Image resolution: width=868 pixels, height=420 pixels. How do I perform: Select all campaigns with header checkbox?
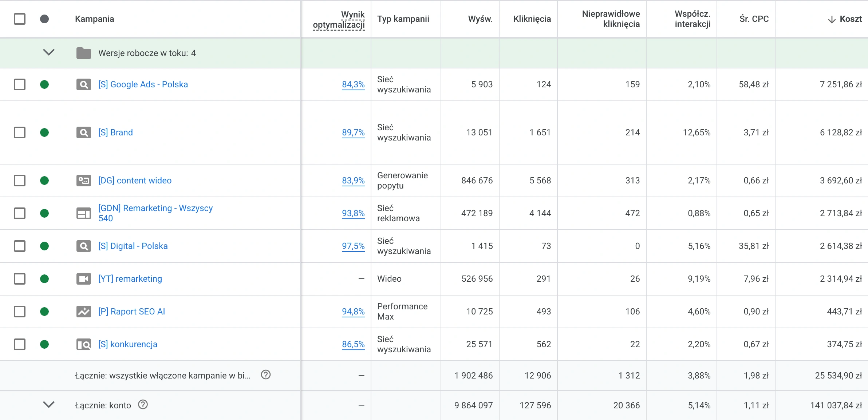coord(20,19)
